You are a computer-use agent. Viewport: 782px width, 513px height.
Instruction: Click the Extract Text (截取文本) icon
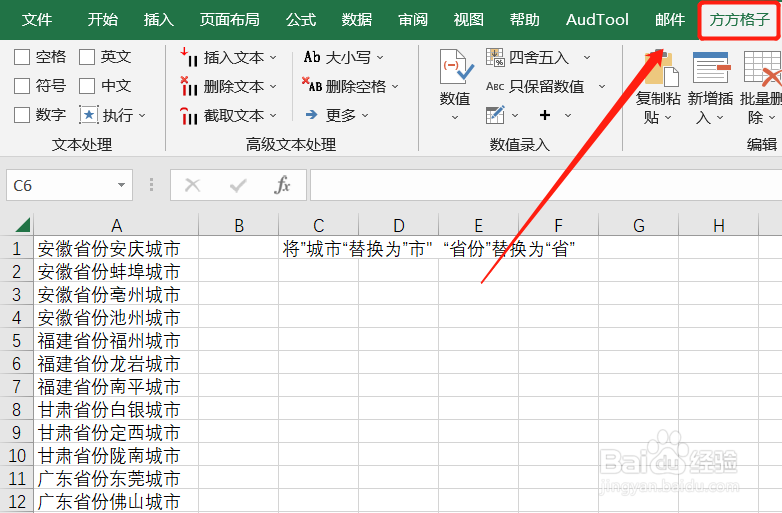click(189, 116)
